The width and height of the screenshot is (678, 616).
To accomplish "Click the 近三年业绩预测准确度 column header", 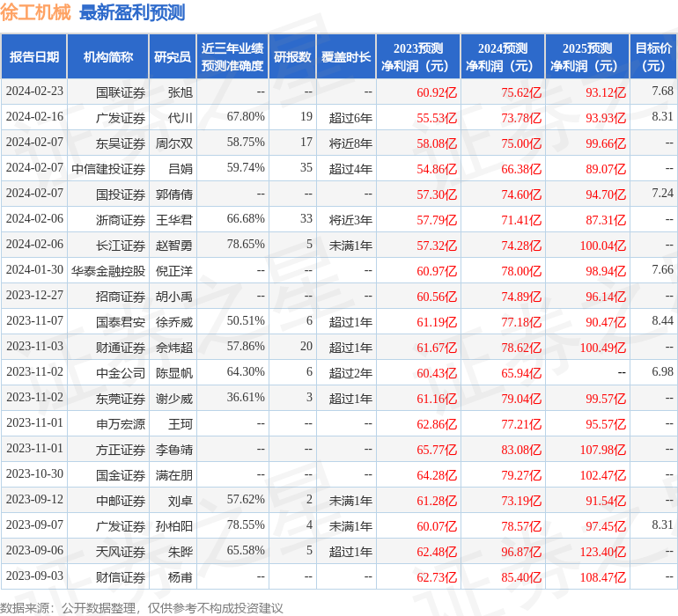I will 232,56.
